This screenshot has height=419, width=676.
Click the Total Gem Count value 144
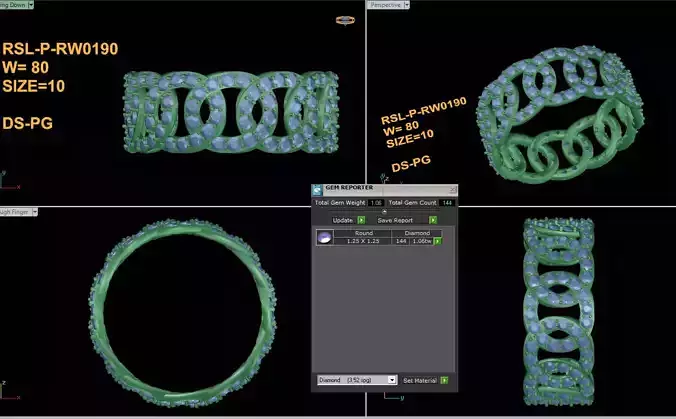[447, 203]
